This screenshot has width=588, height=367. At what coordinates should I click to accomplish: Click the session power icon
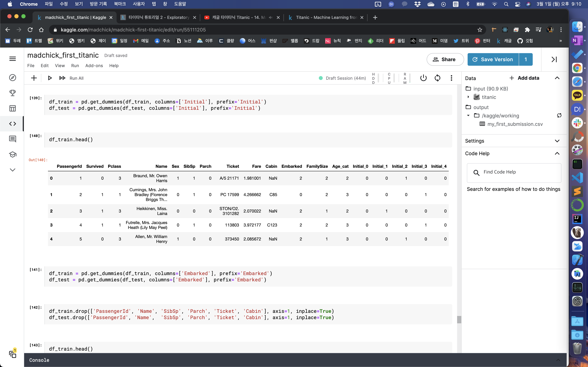(423, 78)
